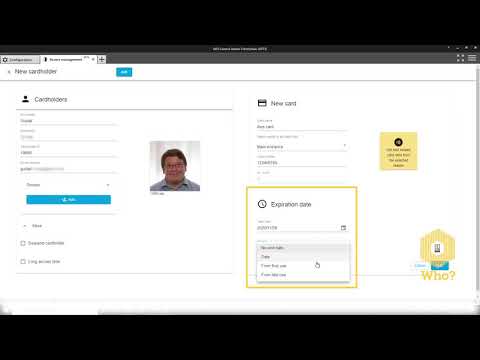Open the calendar picker icon
The image size is (480, 360).
[343, 228]
